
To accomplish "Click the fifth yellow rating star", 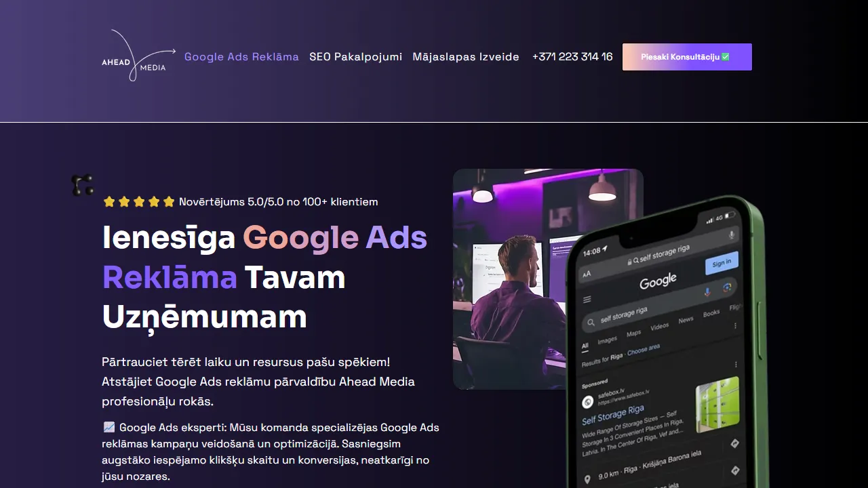I will [169, 201].
